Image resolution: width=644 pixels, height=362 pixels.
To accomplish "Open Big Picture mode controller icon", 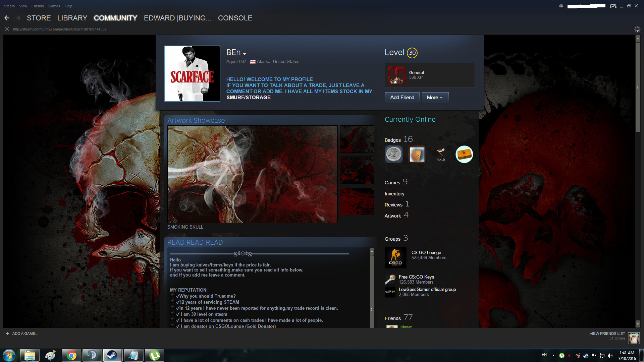I will (613, 6).
